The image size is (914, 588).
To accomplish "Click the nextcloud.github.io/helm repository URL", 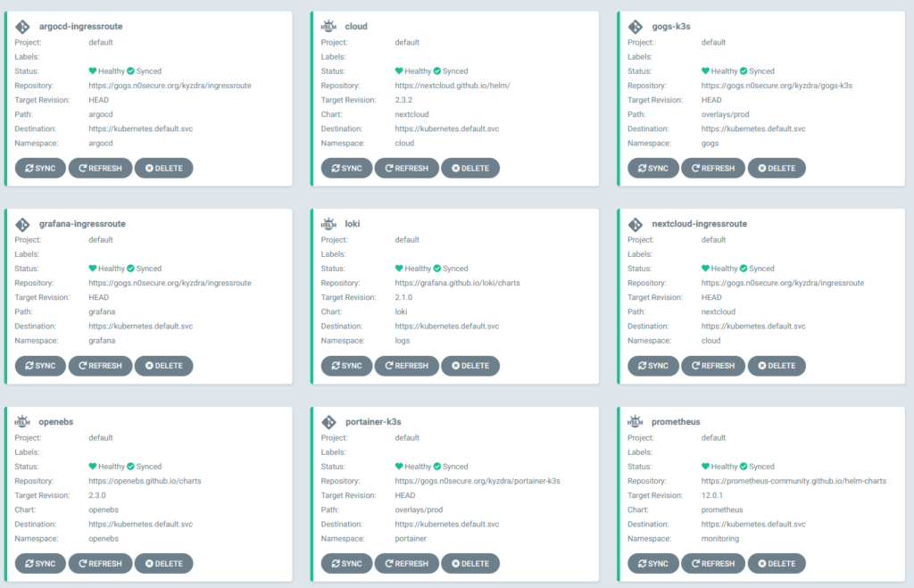I will click(453, 86).
